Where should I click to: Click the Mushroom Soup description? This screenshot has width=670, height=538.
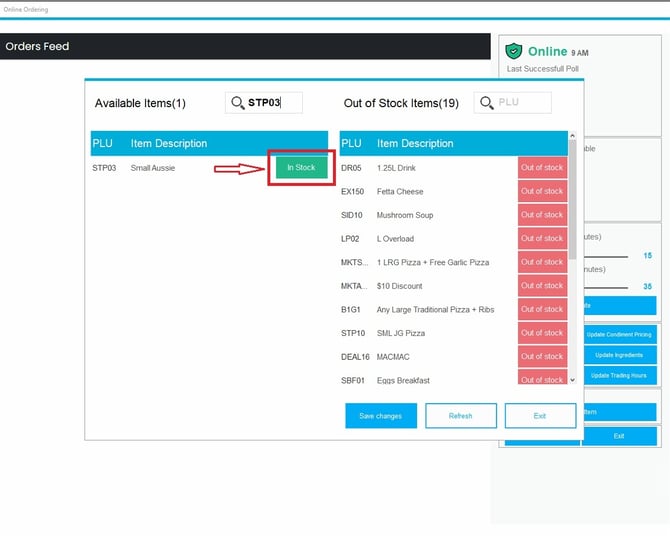coord(405,215)
